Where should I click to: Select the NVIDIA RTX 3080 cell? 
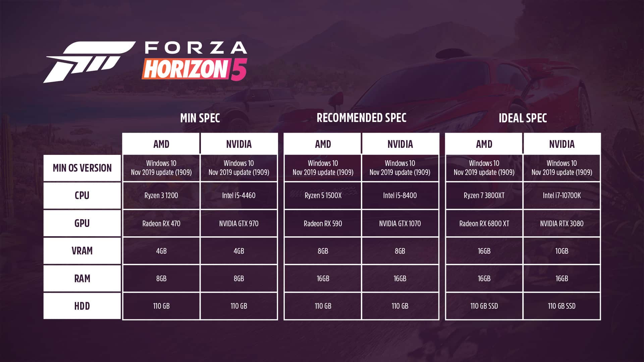[x=562, y=224]
